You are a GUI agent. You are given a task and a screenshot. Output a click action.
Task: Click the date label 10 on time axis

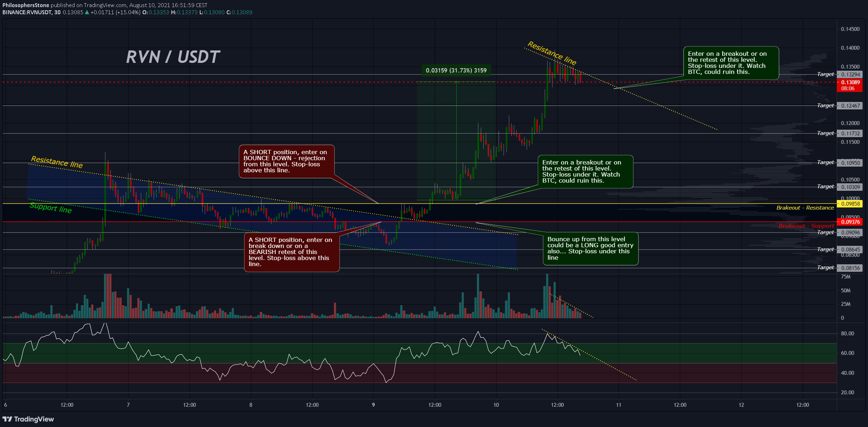point(496,405)
